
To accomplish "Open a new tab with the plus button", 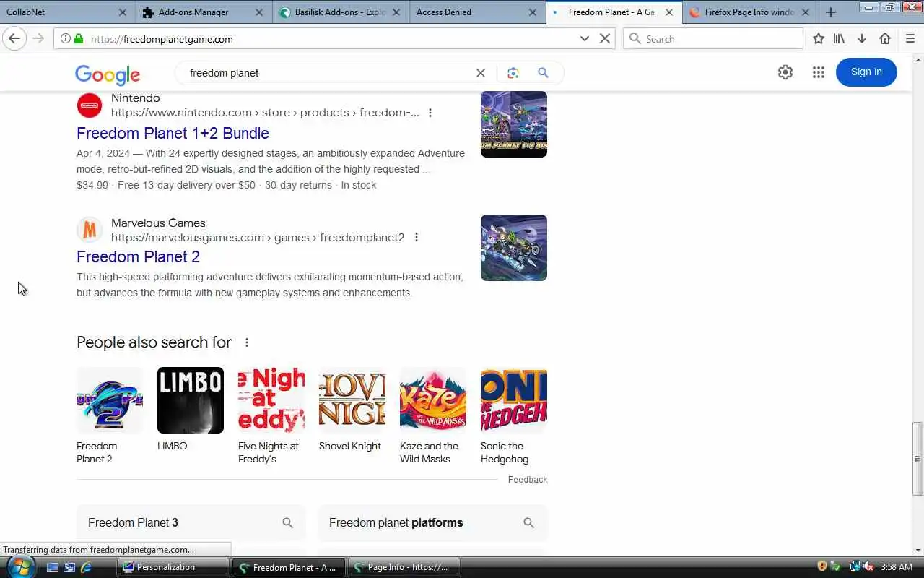I will 831,12.
